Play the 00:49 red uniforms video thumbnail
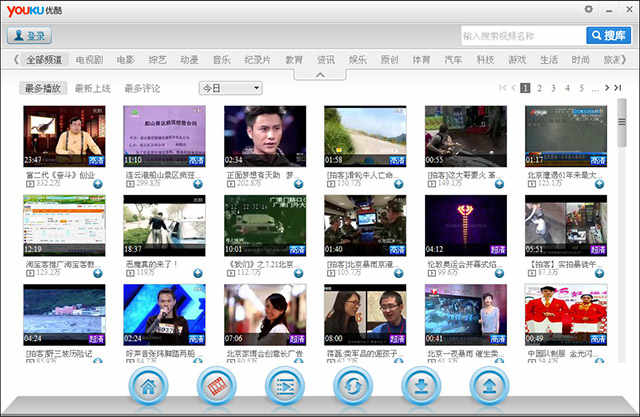 [x=566, y=315]
